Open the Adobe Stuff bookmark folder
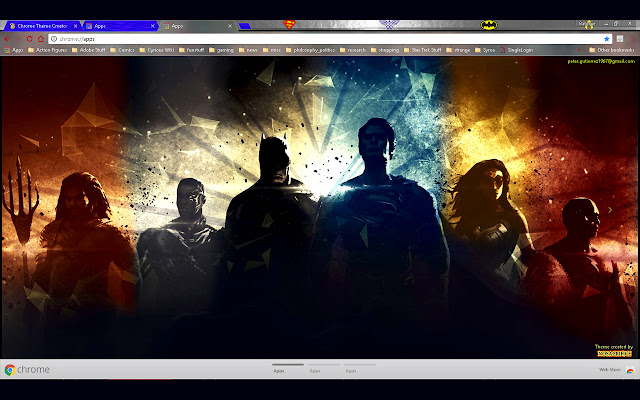Screen dimensions: 640x400 (x=89, y=50)
